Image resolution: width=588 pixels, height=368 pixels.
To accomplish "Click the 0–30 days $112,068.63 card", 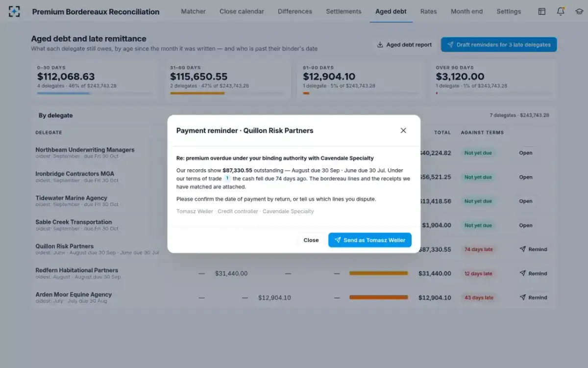I will pyautogui.click(x=95, y=80).
